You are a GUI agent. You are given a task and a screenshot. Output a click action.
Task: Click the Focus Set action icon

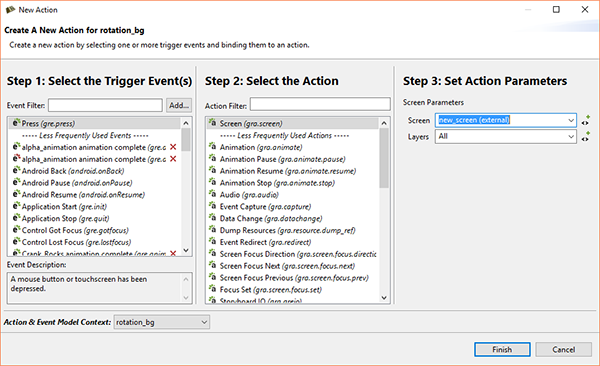[x=212, y=289]
